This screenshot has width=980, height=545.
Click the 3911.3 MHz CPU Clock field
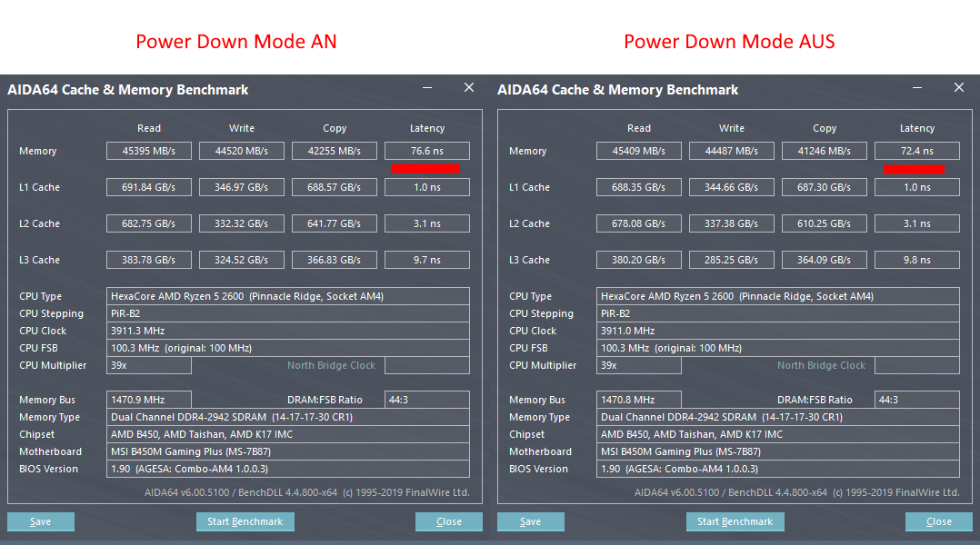pyautogui.click(x=288, y=331)
